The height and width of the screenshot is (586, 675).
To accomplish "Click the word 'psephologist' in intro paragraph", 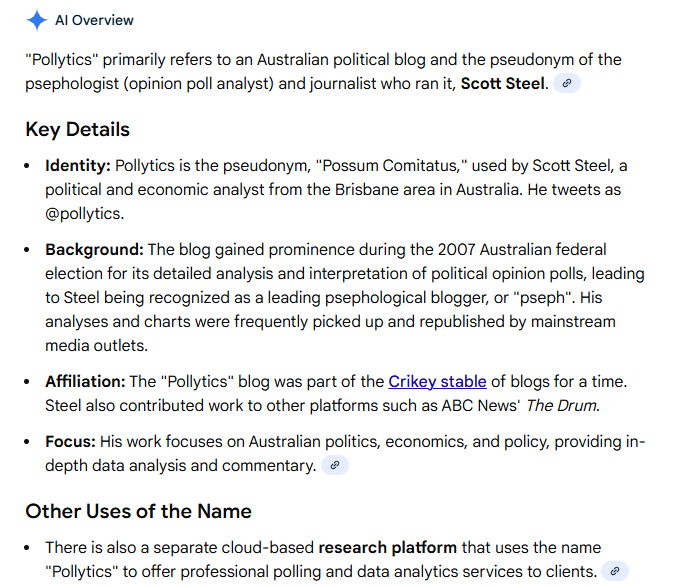I will [71, 84].
